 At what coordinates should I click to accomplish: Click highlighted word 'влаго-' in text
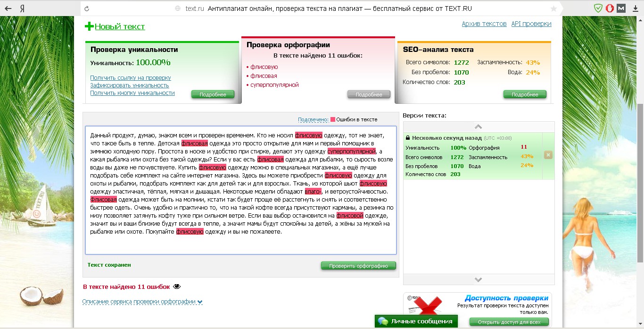(313, 191)
